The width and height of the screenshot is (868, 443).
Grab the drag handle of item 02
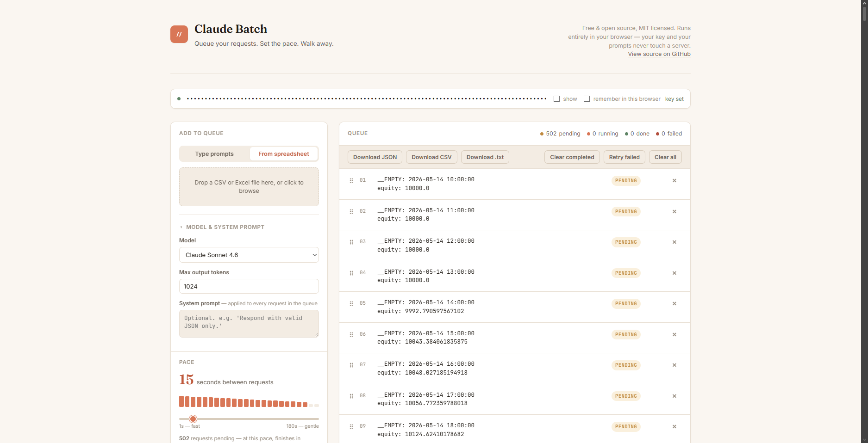[x=351, y=212]
